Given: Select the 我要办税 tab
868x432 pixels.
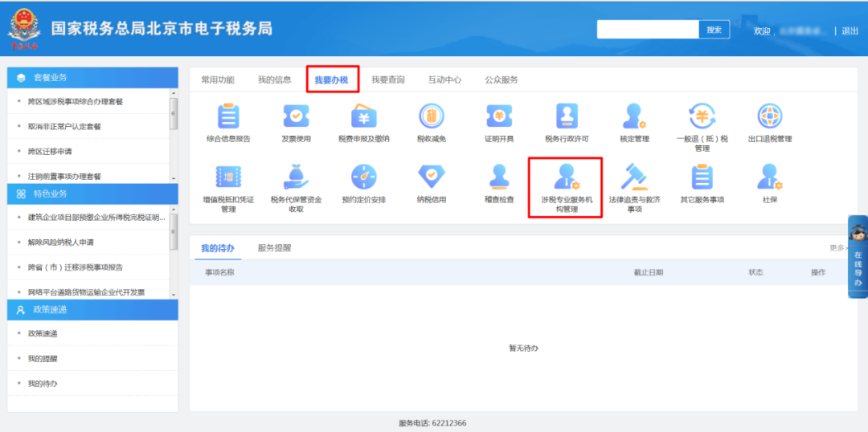Looking at the screenshot, I should (x=331, y=79).
